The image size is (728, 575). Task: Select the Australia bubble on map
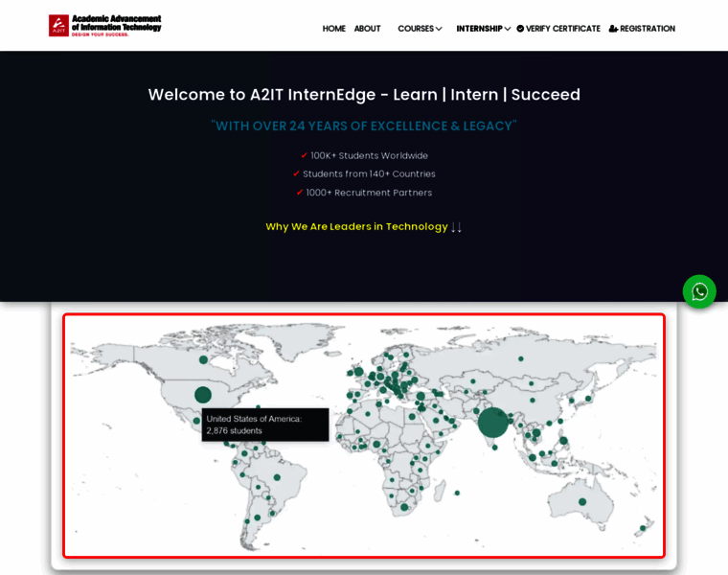point(582,501)
